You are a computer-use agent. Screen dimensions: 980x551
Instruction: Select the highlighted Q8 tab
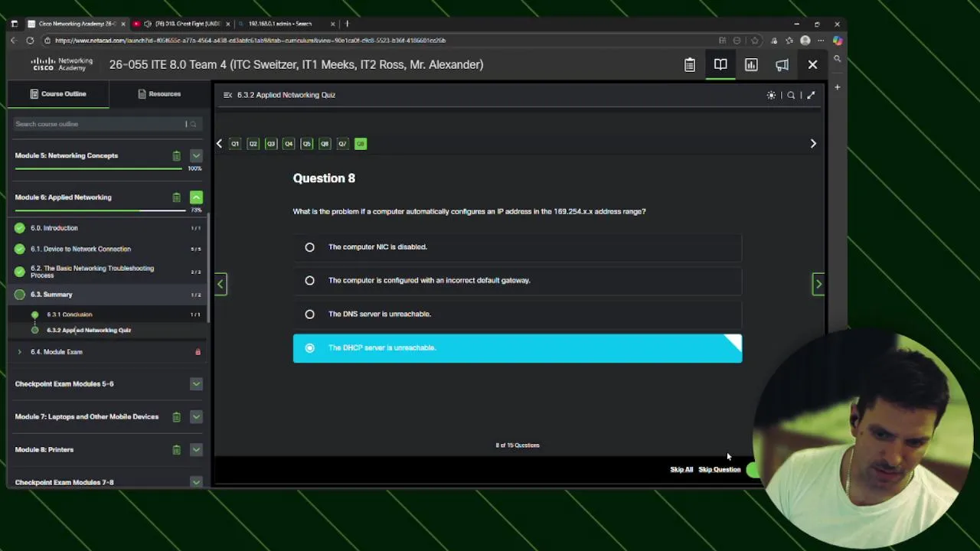coord(361,144)
